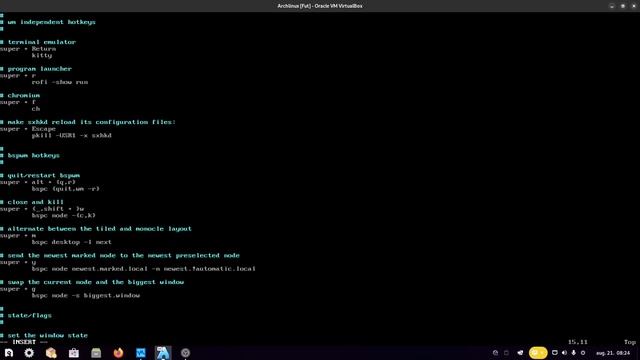Click the '# wm independent hotkeys' comment
Screen dimensions: 640x360
pos(48,22)
